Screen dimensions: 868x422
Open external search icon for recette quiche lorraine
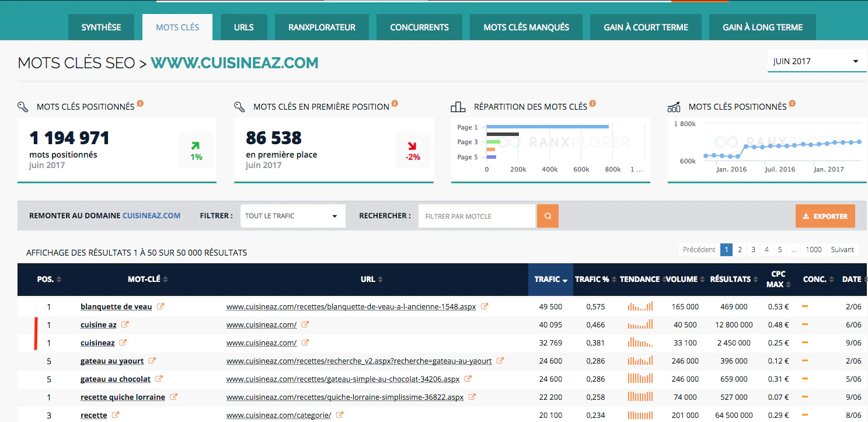click(173, 397)
